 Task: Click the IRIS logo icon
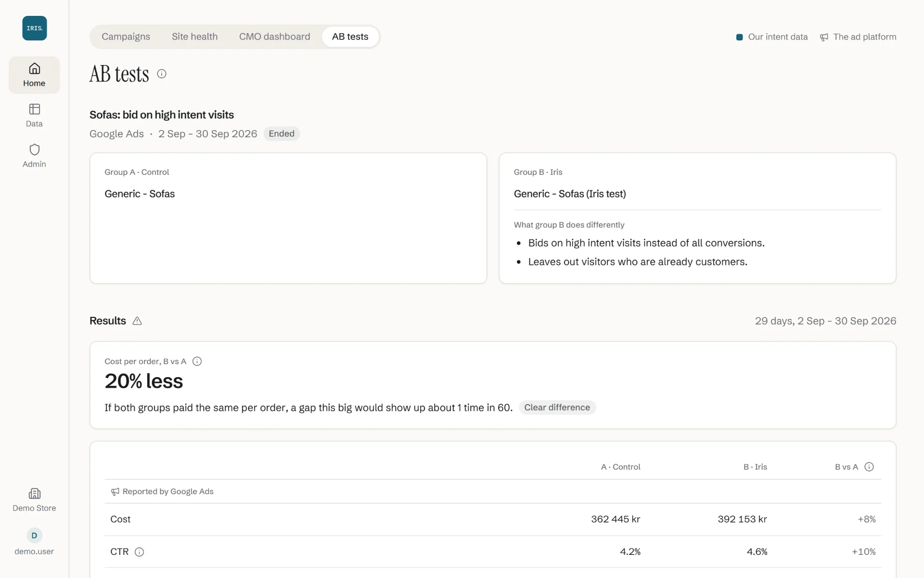tap(34, 28)
